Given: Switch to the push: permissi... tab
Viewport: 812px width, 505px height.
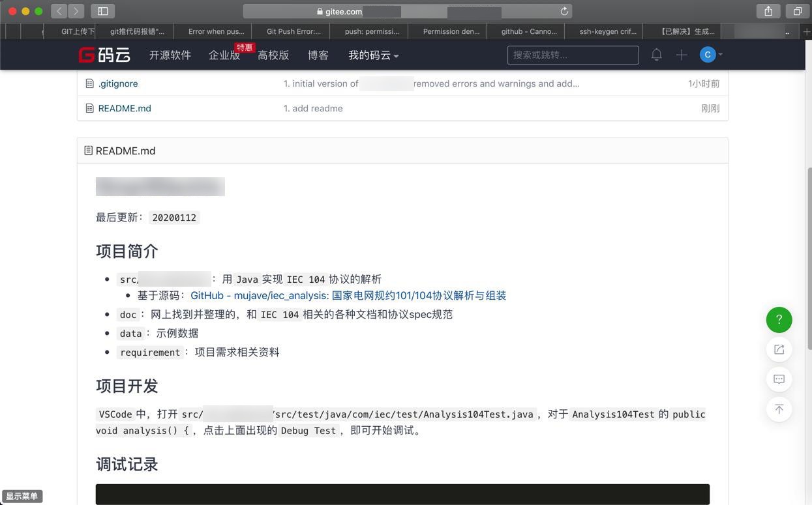Looking at the screenshot, I should (369, 31).
